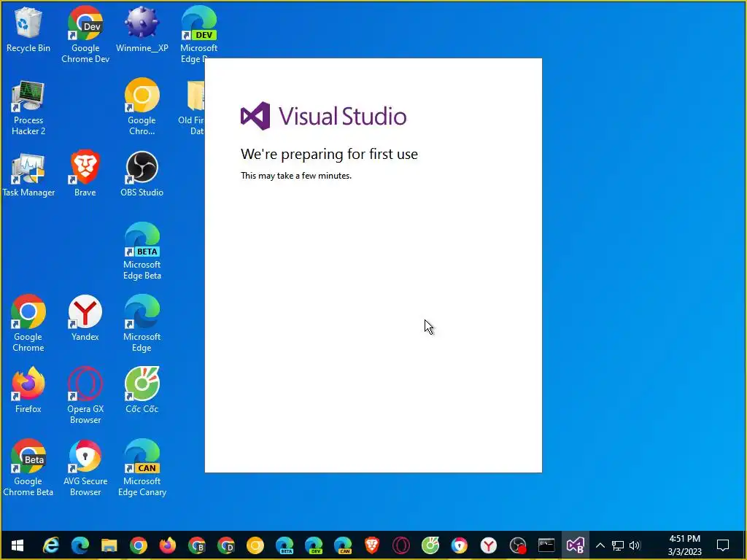Select the Opera GX Browser desktop shortcut
747x560 pixels.
tap(85, 396)
